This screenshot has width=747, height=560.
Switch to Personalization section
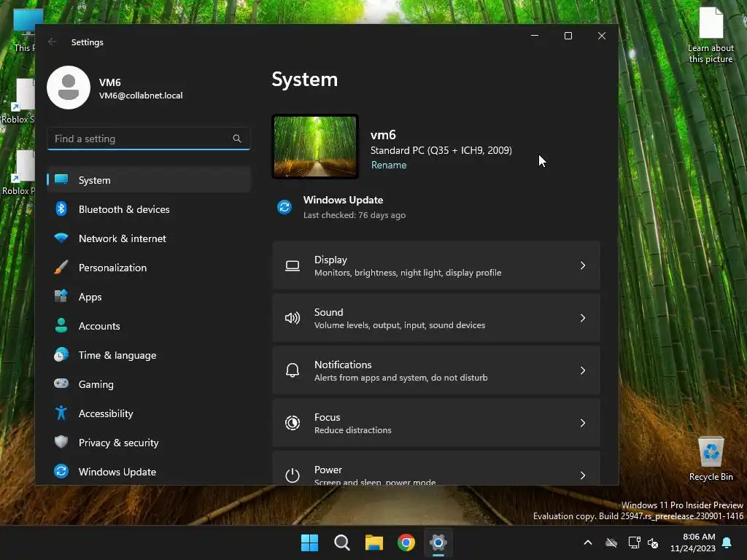pyautogui.click(x=149, y=267)
